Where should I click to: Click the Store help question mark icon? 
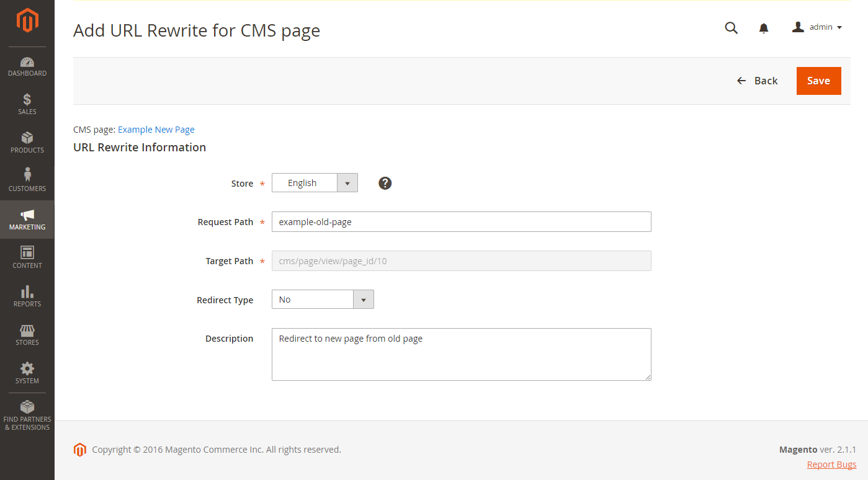click(x=385, y=183)
